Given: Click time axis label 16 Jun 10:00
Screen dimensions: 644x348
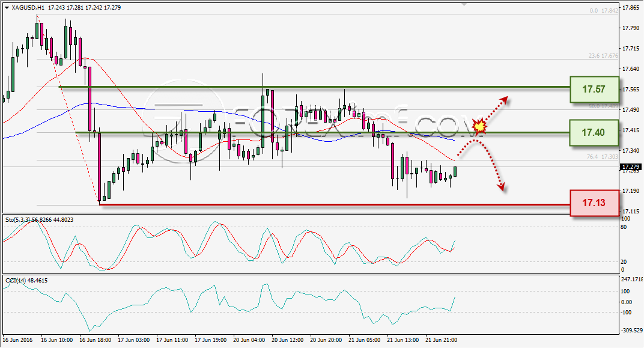Looking at the screenshot, I should tap(56, 340).
